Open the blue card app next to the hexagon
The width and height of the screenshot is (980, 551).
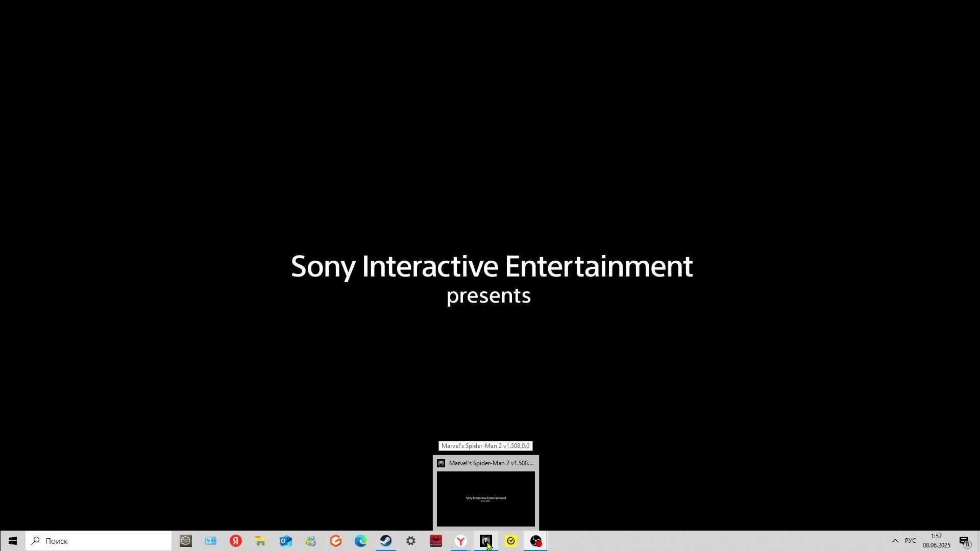point(211,541)
